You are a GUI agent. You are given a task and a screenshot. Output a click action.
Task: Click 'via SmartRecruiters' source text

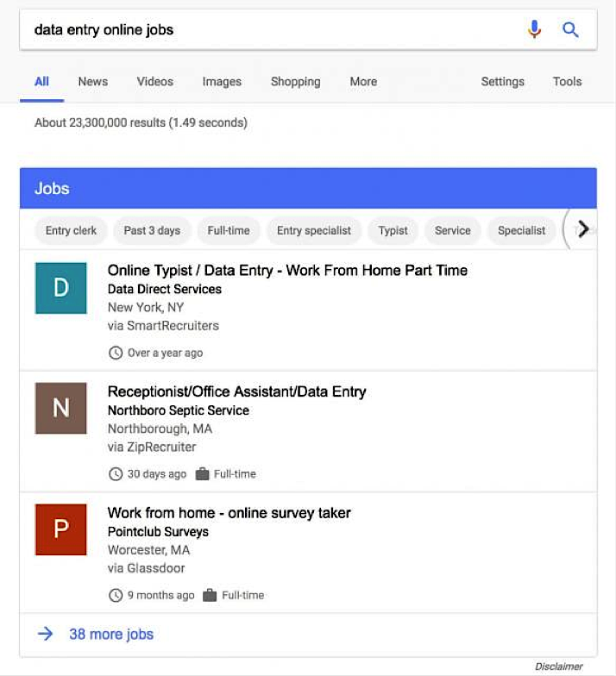click(164, 326)
